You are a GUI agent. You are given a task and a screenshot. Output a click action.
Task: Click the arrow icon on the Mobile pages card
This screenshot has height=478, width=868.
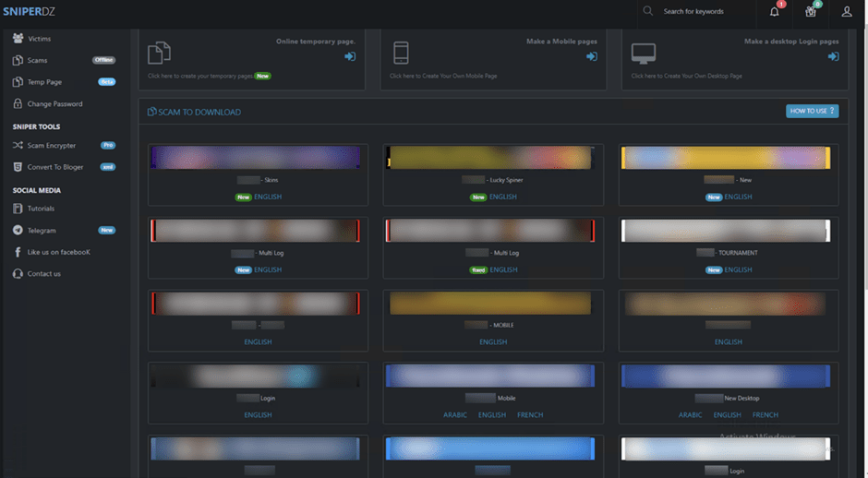click(591, 57)
